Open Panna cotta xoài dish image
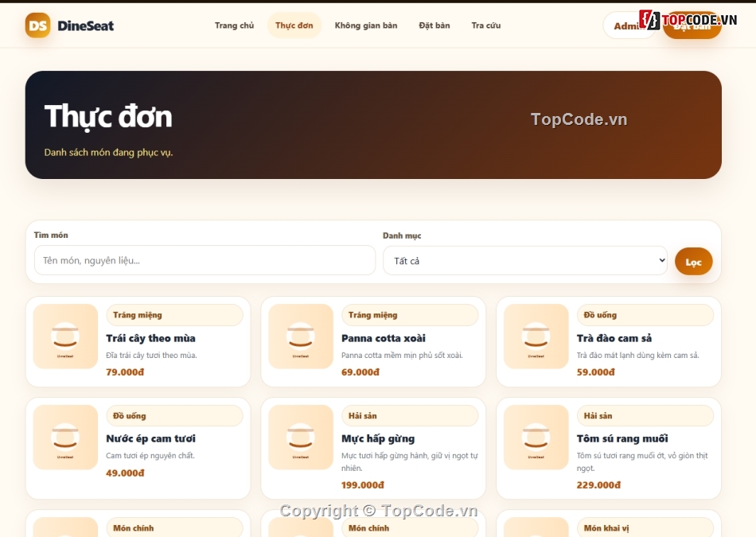The image size is (756, 537). point(301,337)
